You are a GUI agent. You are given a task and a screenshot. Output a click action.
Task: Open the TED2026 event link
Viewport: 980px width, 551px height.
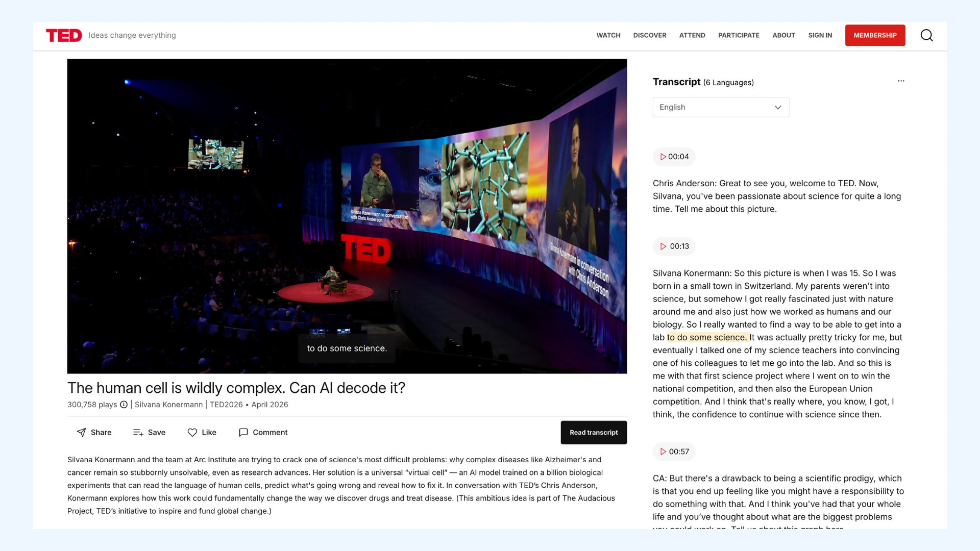click(226, 405)
